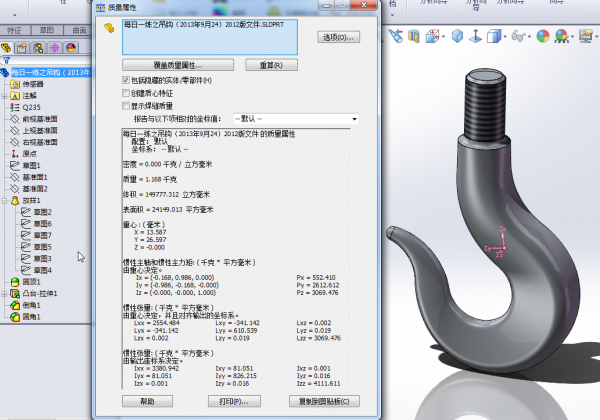The width and height of the screenshot is (600, 420).
Task: Click the 帮助 help button
Action: 147,401
